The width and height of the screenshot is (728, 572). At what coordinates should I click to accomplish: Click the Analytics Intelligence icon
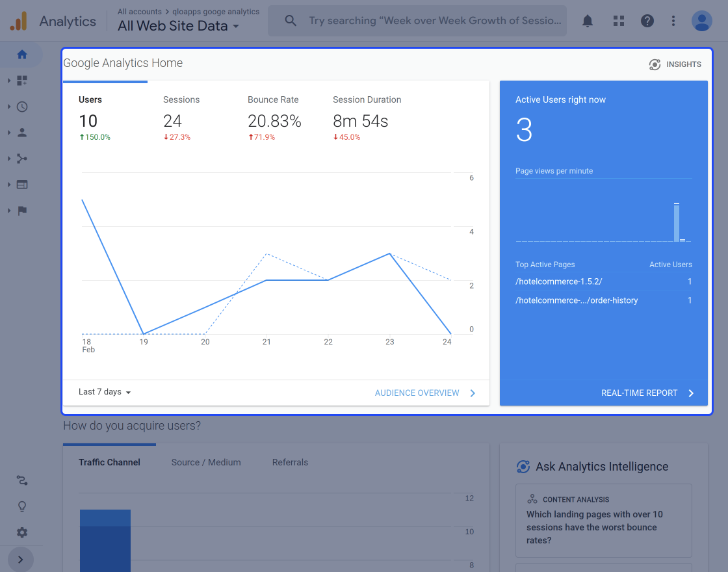click(x=523, y=467)
